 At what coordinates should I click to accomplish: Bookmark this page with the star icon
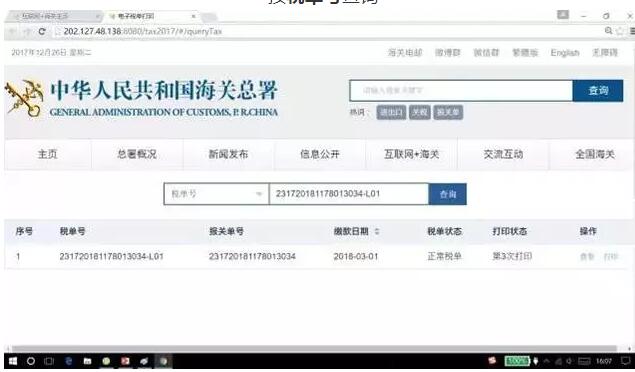tap(620, 31)
